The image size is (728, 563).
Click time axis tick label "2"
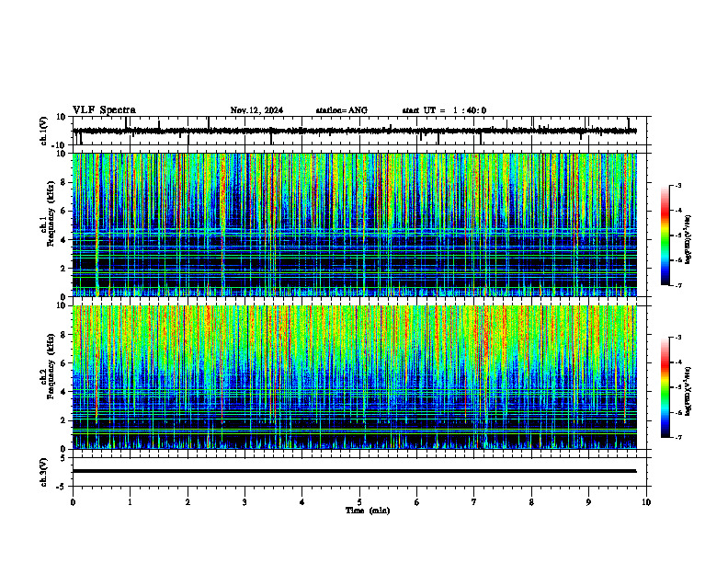(188, 502)
